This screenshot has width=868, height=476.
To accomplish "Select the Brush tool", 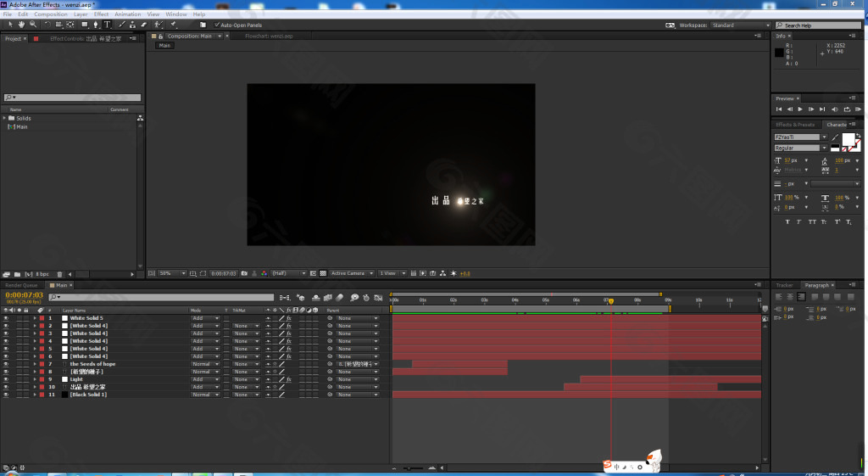I will coord(122,25).
